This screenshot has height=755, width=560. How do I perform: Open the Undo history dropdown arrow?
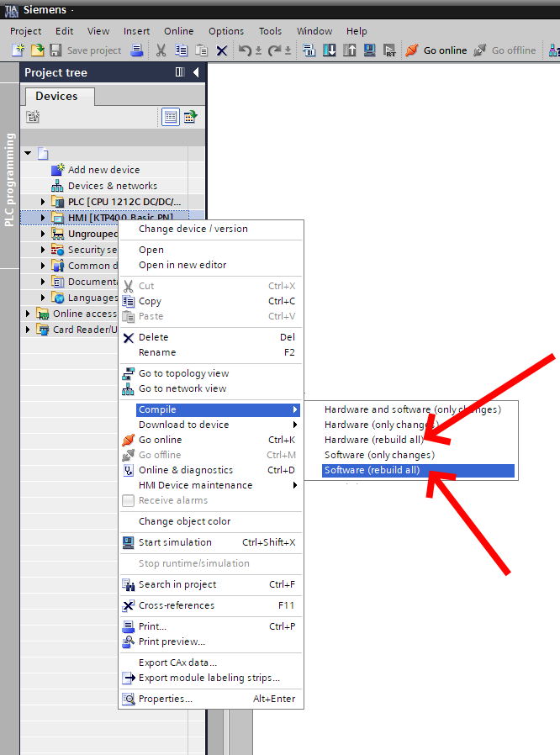(259, 50)
